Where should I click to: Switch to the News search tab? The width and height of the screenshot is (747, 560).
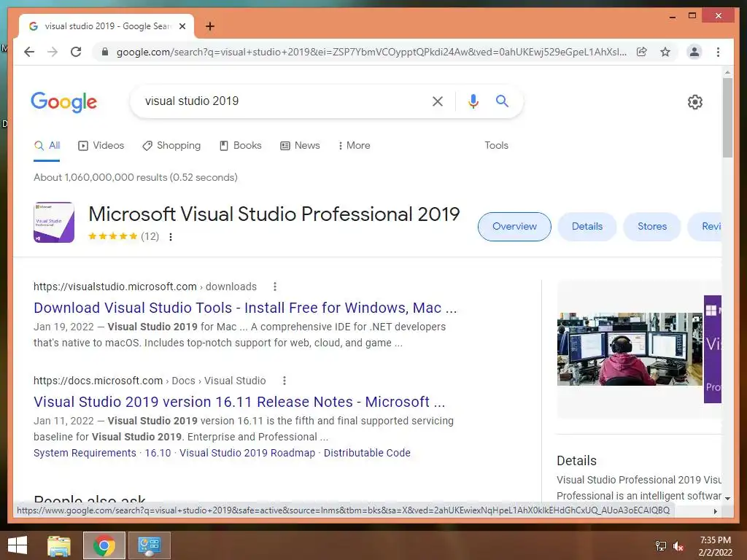click(300, 146)
